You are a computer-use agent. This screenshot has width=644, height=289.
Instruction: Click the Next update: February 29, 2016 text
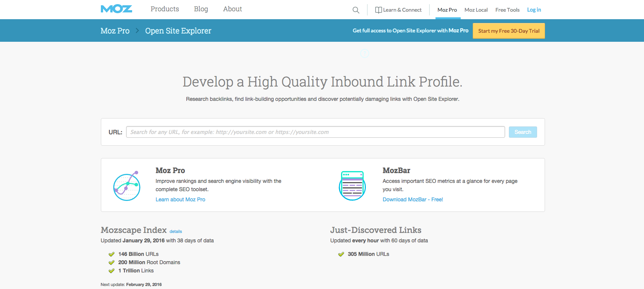(131, 284)
